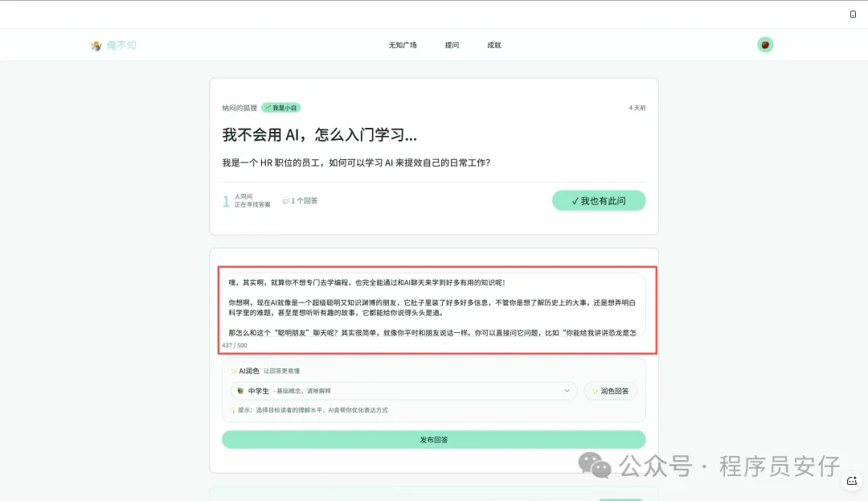This screenshot has height=501, width=868.
Task: Toggle the 我也有此问 button
Action: (x=599, y=201)
